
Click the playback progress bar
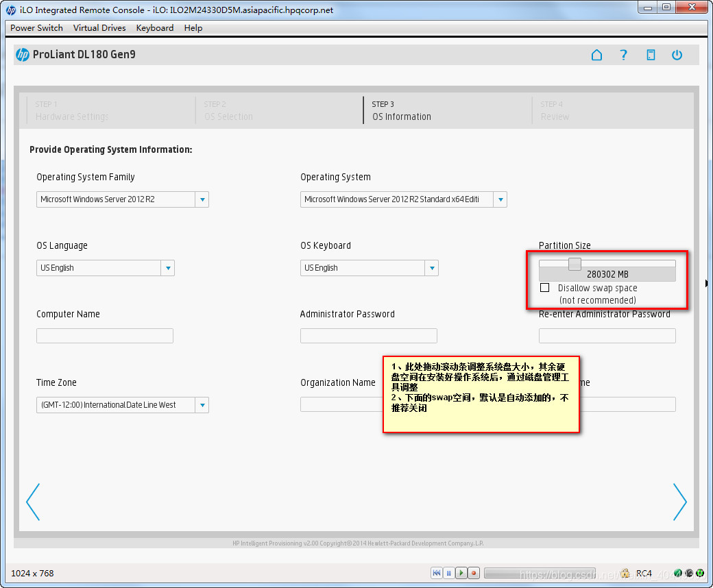click(540, 573)
